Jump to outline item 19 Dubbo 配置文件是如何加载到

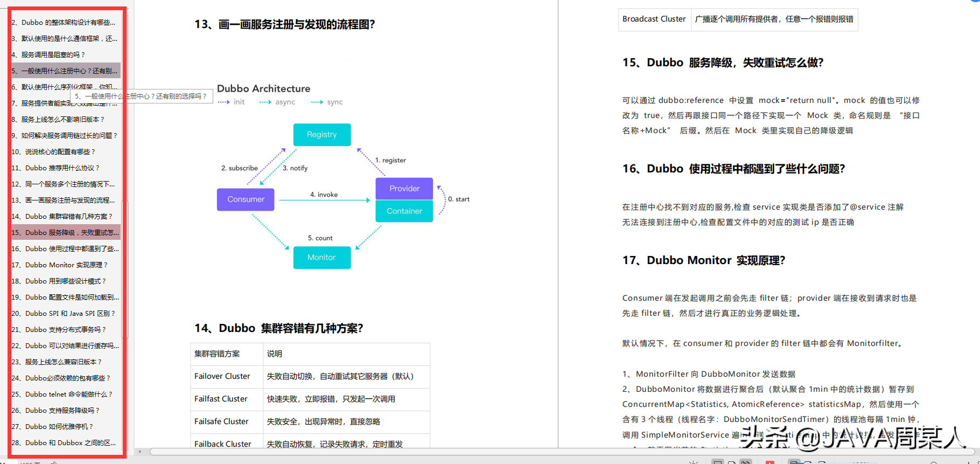(x=65, y=297)
